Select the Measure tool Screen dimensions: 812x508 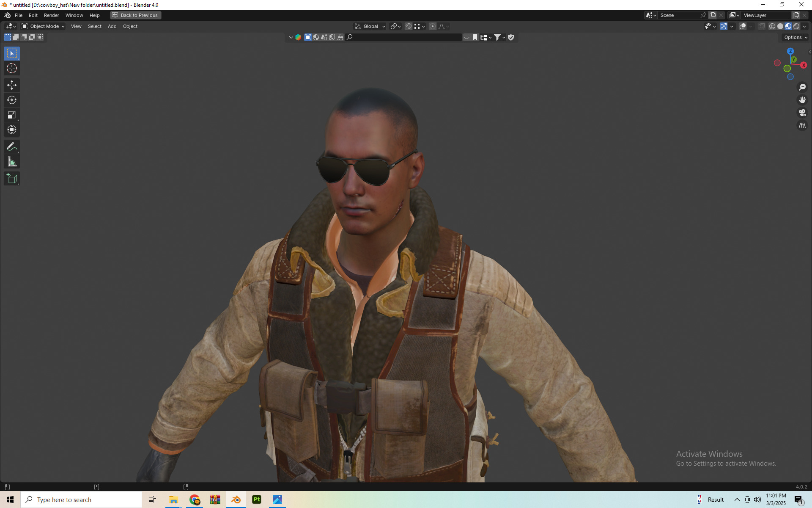tap(12, 162)
